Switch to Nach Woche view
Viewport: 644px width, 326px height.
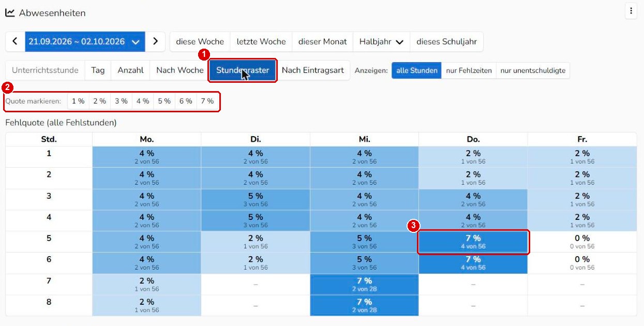coord(179,70)
